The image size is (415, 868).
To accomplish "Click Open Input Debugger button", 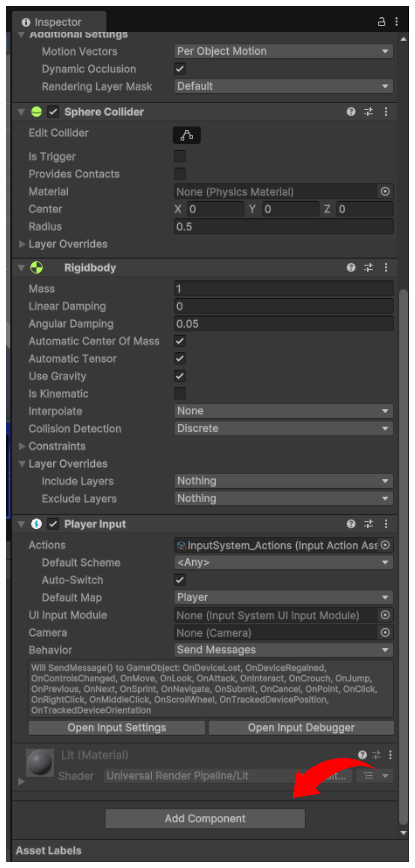I will (x=301, y=728).
